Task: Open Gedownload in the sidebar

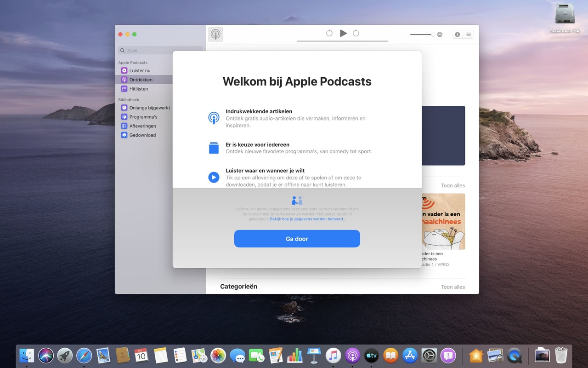Action: coord(142,135)
